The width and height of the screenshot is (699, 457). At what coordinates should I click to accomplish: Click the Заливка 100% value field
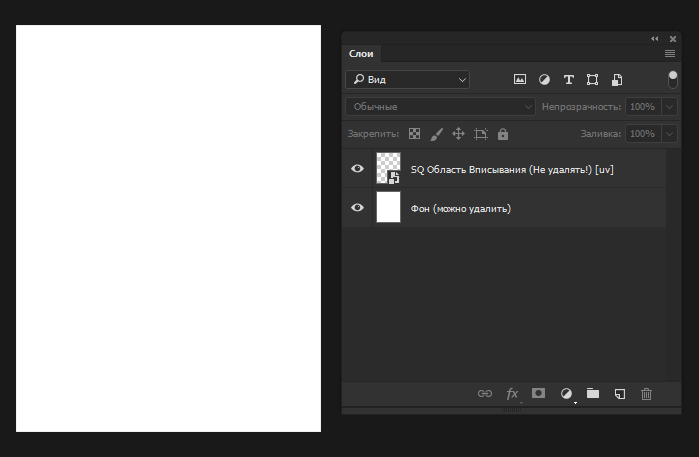[x=643, y=133]
